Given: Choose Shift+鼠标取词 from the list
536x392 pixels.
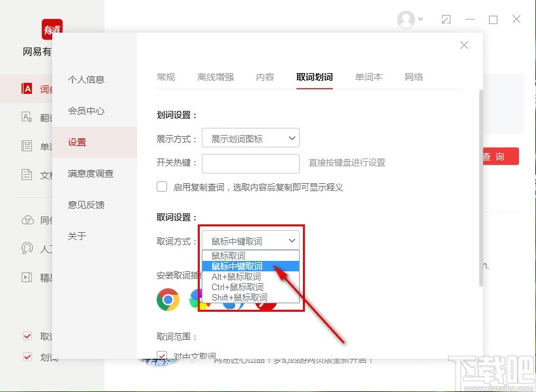Looking at the screenshot, I should (251, 297).
